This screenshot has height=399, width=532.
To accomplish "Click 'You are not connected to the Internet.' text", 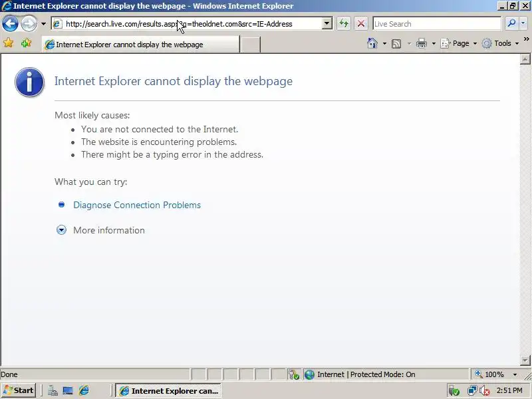I will tap(160, 129).
